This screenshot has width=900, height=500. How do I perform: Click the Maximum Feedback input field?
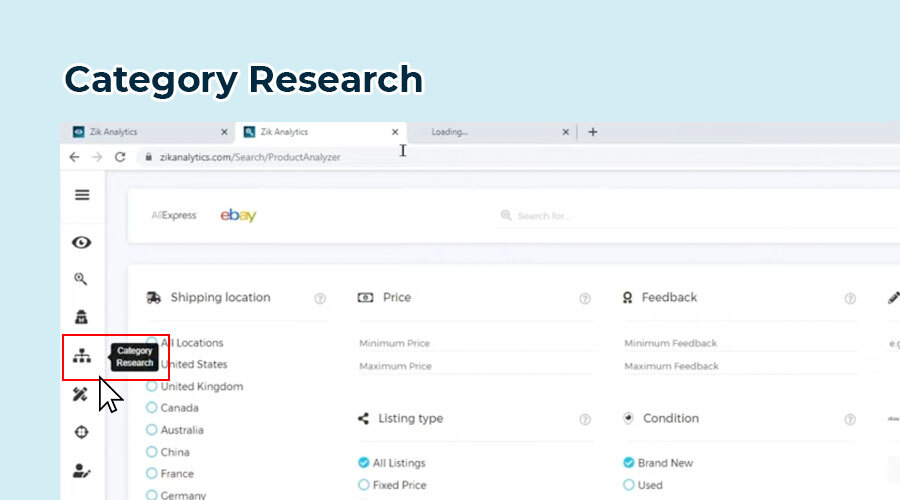coord(735,366)
